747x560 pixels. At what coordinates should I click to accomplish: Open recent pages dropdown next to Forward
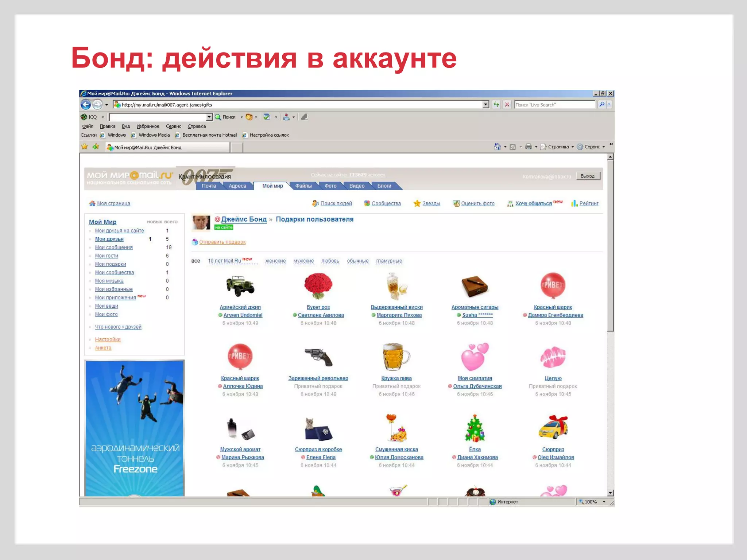pyautogui.click(x=107, y=105)
